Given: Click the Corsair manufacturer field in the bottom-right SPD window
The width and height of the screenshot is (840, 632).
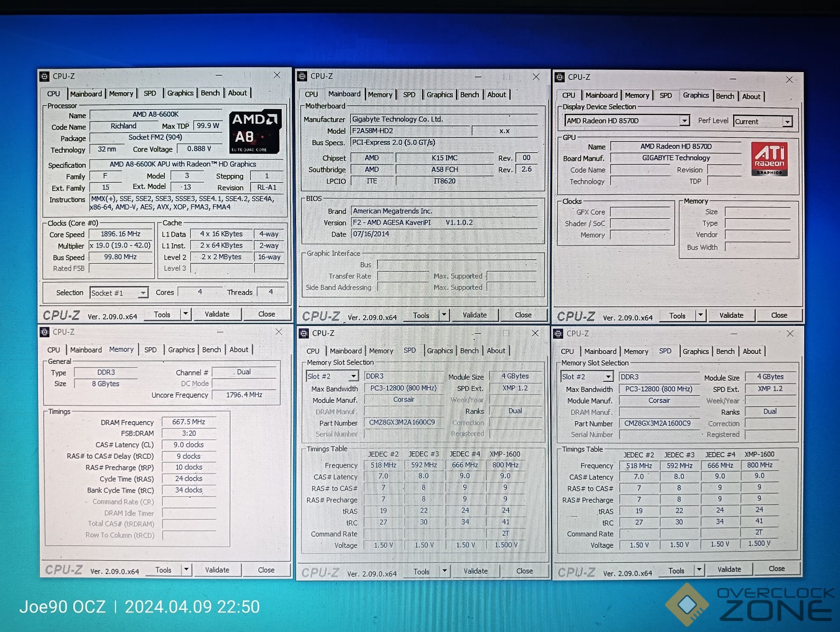Looking at the screenshot, I should [659, 401].
